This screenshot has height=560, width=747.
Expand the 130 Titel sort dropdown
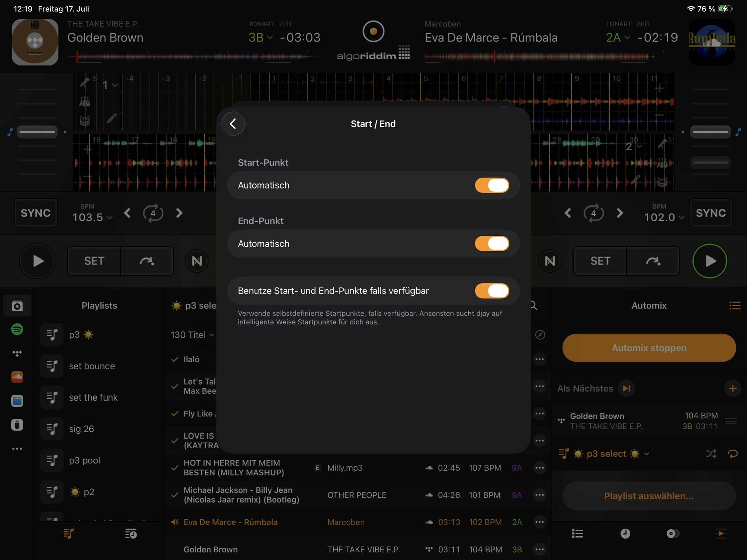point(192,335)
